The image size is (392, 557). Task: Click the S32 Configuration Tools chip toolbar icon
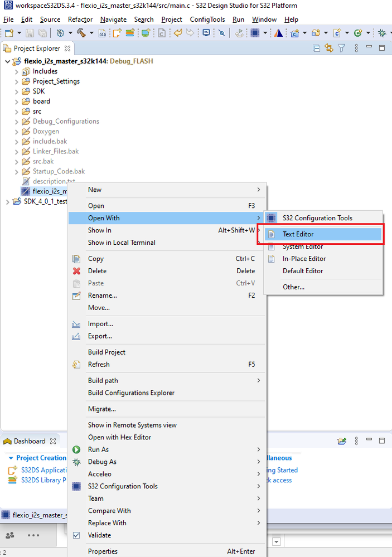(255, 33)
